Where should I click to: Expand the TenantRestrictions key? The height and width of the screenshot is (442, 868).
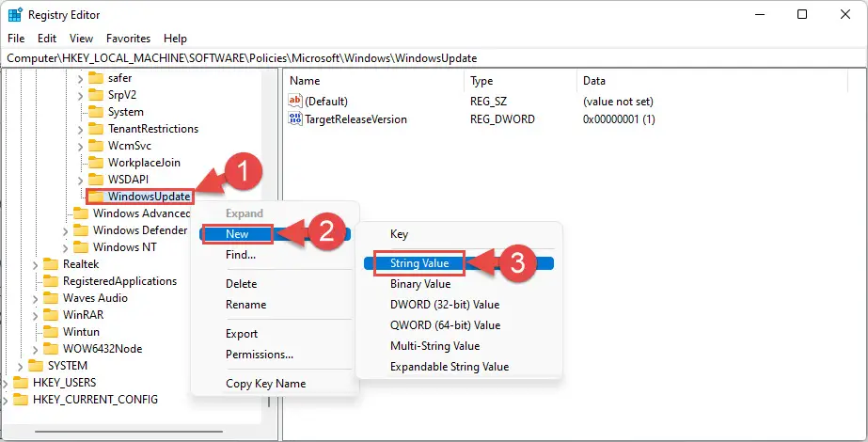coord(80,129)
